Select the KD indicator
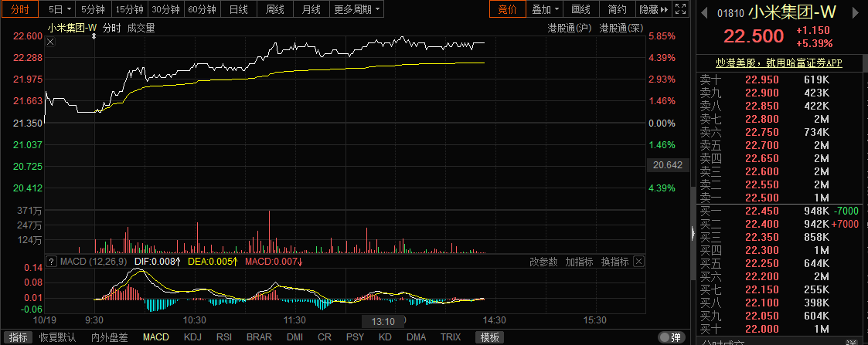Viewport: 868px width, 345px height. 385,337
